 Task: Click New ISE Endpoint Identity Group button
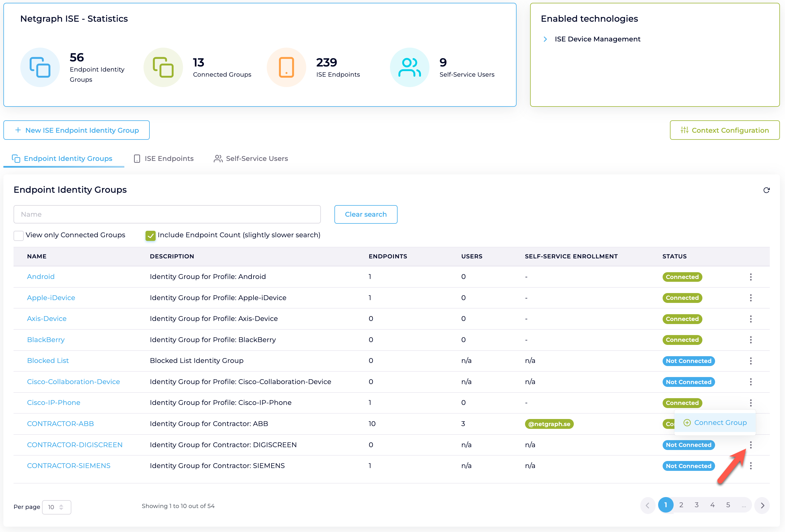click(76, 130)
